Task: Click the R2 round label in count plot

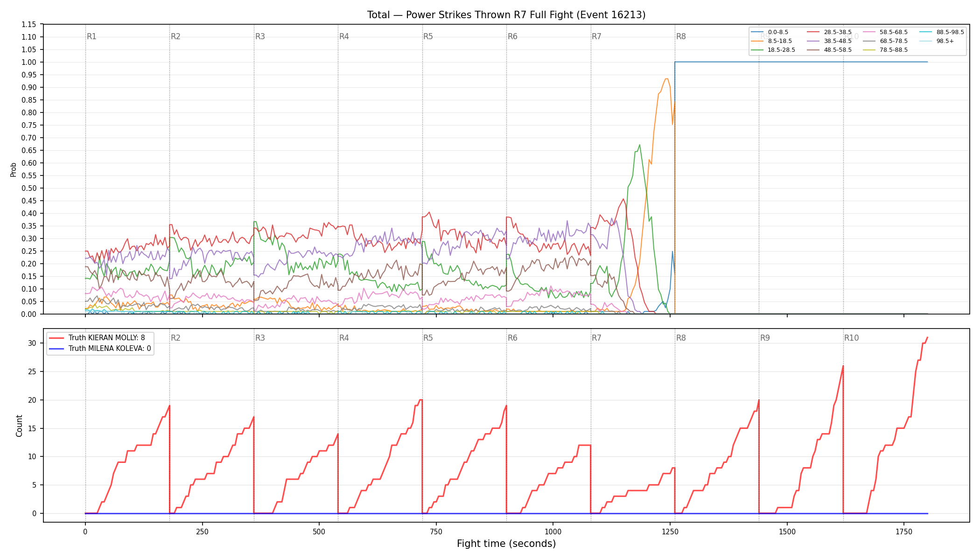Action: pyautogui.click(x=175, y=338)
